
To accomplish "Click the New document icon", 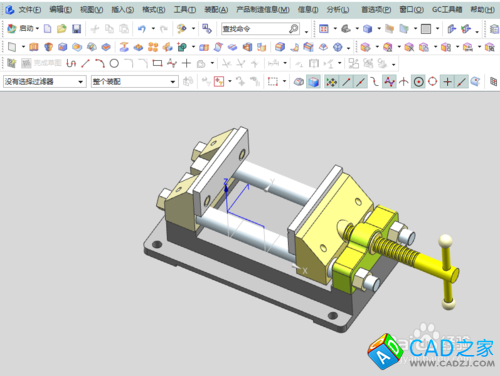I will (48, 29).
